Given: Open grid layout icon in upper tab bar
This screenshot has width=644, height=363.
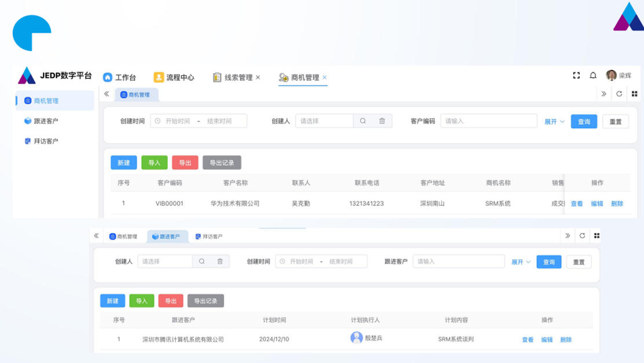Looking at the screenshot, I should [634, 94].
